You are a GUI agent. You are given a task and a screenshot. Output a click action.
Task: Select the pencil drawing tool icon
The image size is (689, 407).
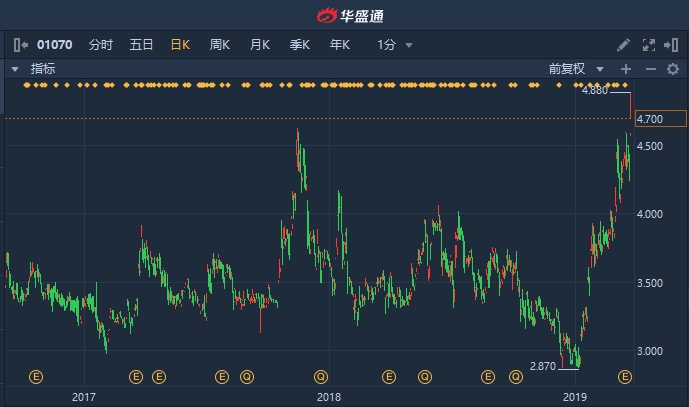(x=623, y=45)
